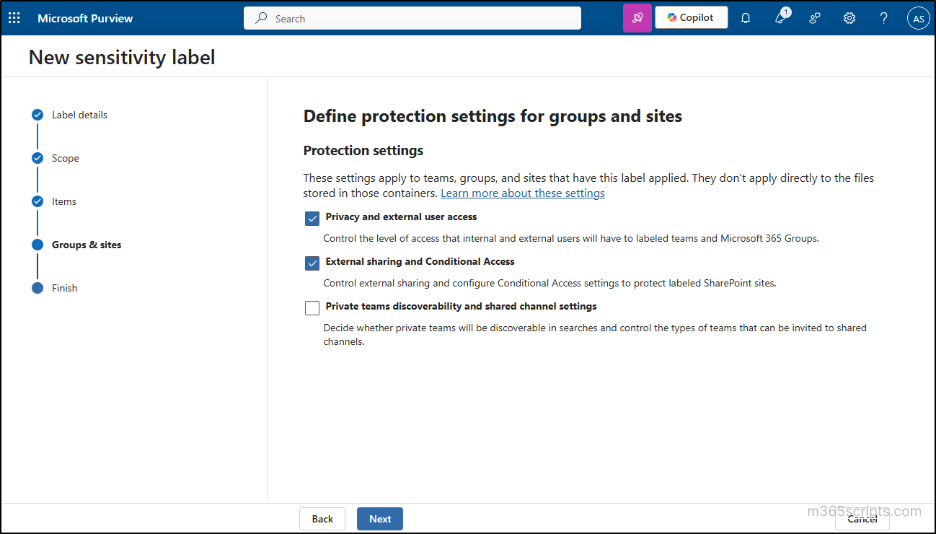Click the Scope step checkmark circle
Viewport: 936px width, 534px height.
point(38,158)
